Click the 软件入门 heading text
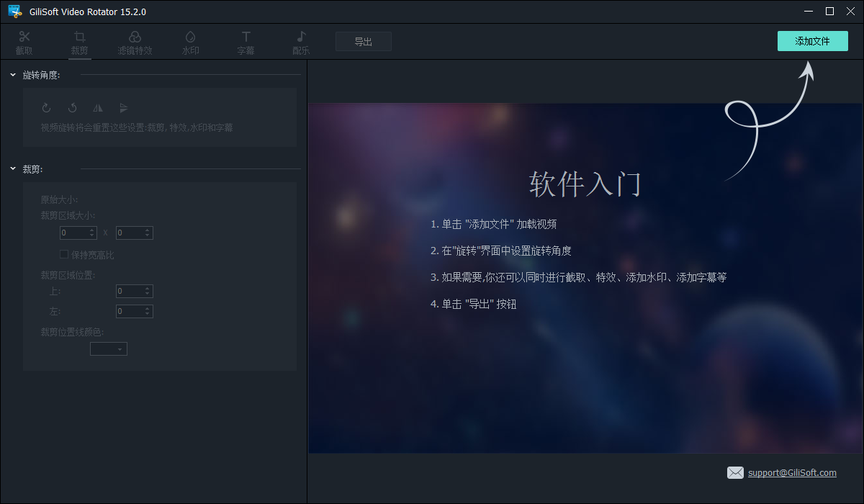 click(585, 184)
